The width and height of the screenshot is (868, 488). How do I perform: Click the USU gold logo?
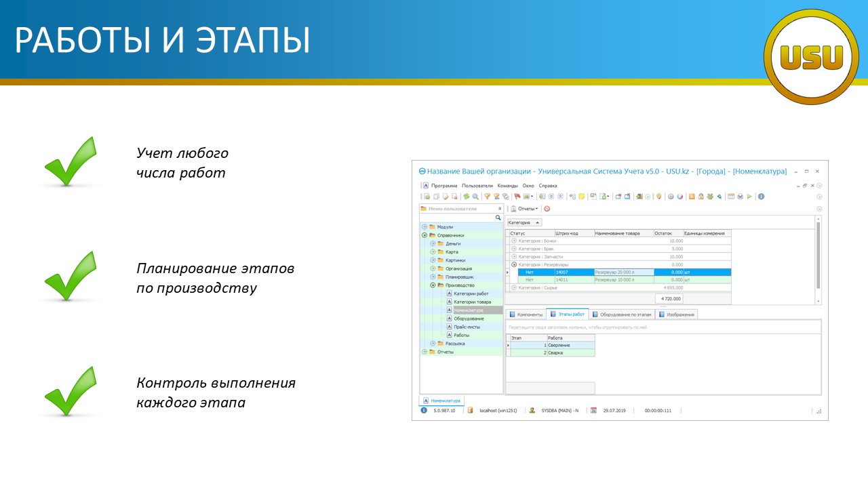click(x=812, y=57)
